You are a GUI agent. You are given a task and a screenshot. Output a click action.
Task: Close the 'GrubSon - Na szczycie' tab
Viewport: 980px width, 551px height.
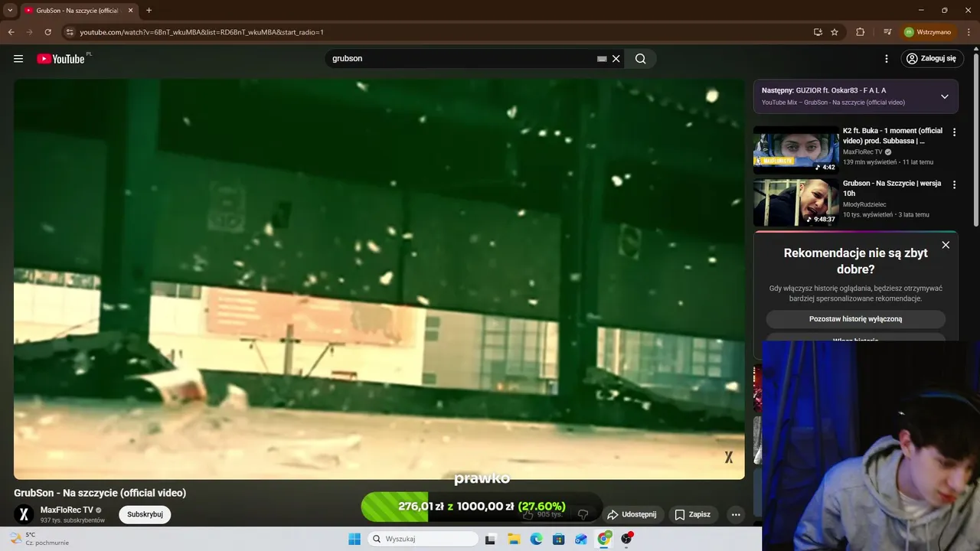click(130, 11)
